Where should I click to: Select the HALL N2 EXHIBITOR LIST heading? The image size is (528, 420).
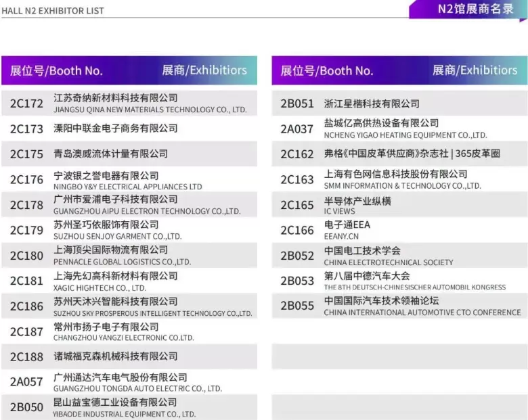[53, 11]
